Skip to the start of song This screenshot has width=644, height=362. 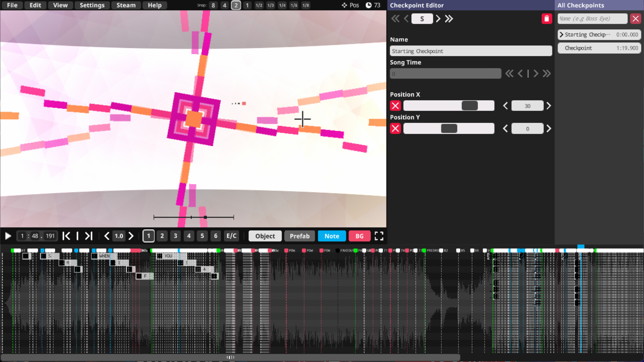(x=66, y=236)
